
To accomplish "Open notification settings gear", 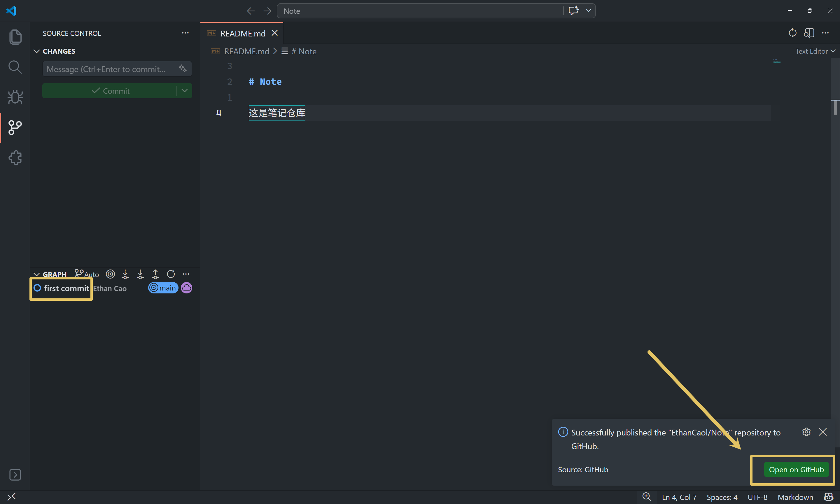I will tap(806, 432).
